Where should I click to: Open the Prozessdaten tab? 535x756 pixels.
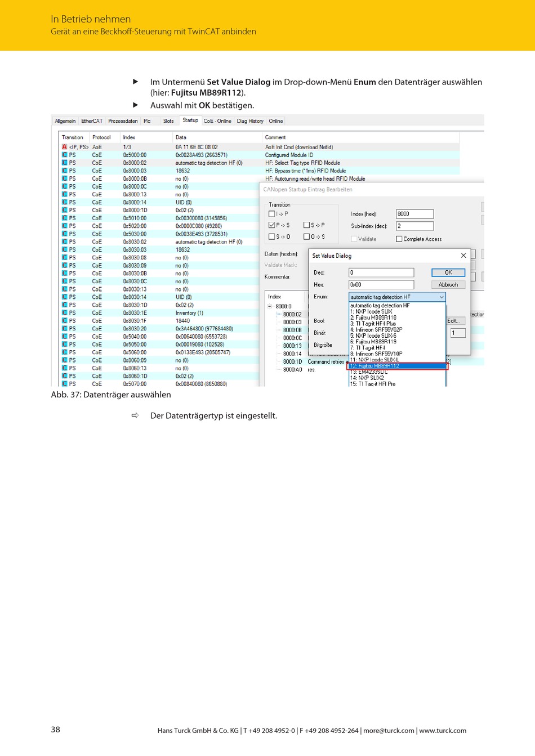tap(123, 121)
